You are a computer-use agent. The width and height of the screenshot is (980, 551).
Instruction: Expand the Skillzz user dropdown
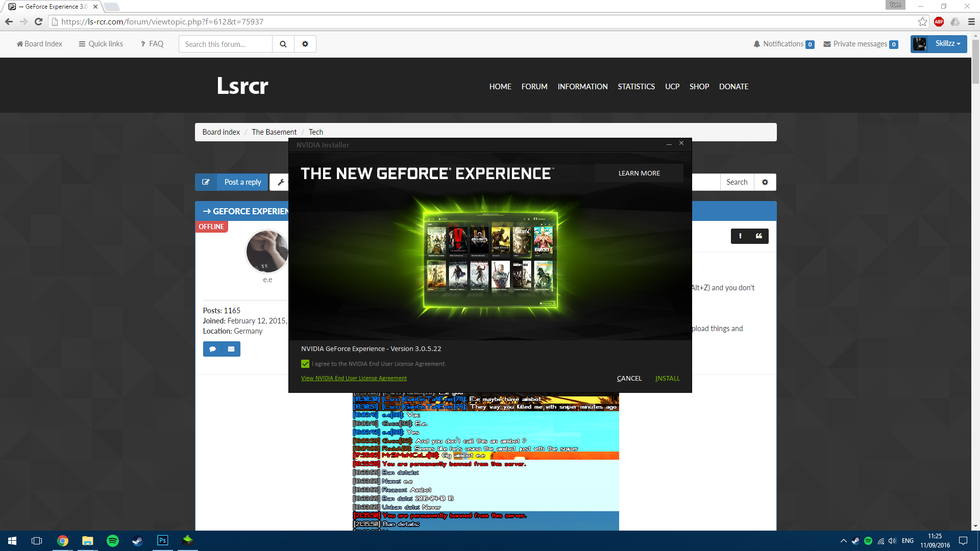pyautogui.click(x=939, y=44)
